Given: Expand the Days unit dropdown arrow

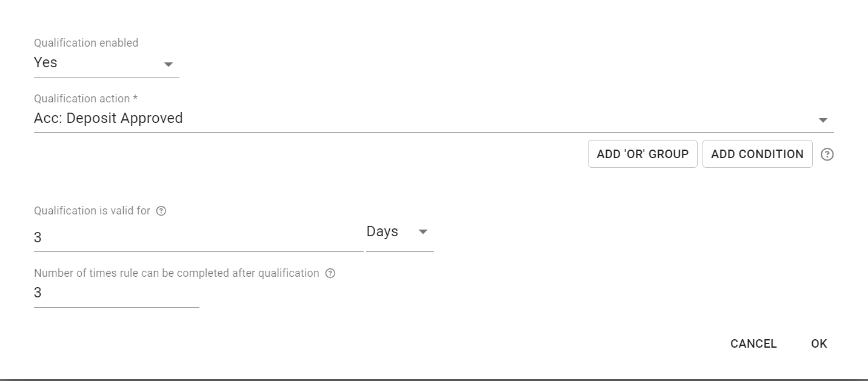Looking at the screenshot, I should pyautogui.click(x=423, y=232).
